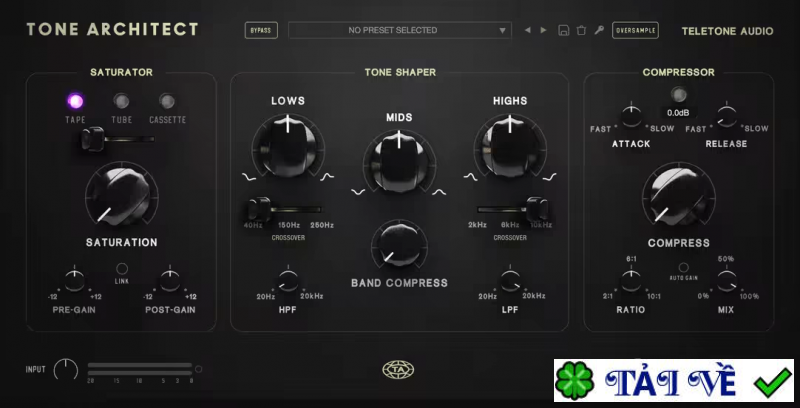This screenshot has height=408, width=800.
Task: Click the HPF knob
Action: pyautogui.click(x=288, y=281)
